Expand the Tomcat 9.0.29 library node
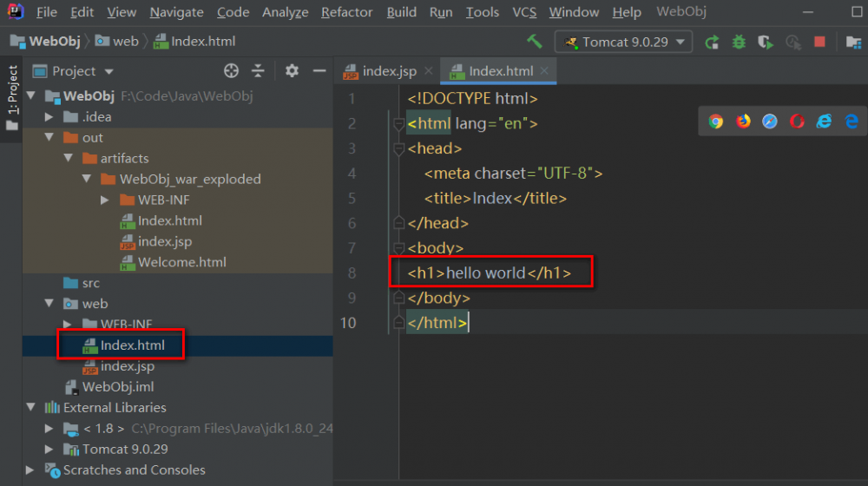Screen dimensions: 868x486 [49, 449]
